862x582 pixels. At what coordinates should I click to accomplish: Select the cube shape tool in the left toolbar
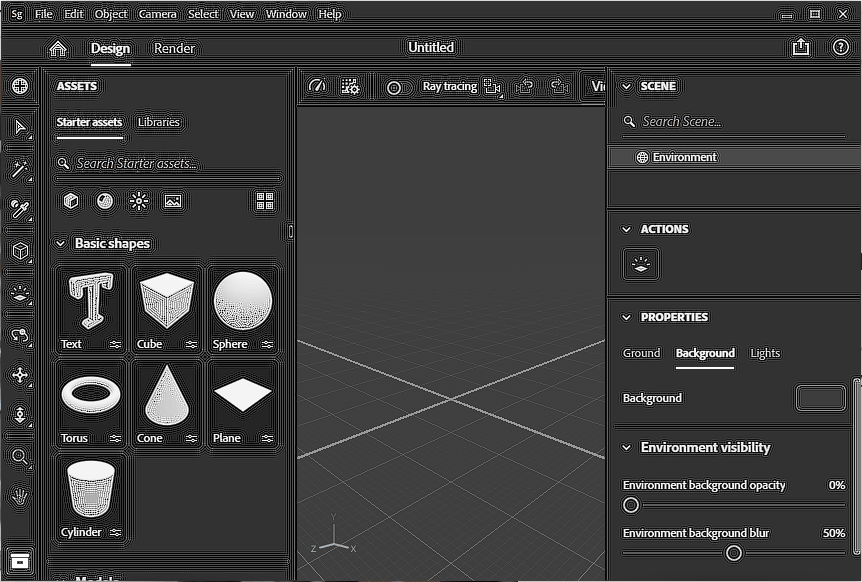20,251
